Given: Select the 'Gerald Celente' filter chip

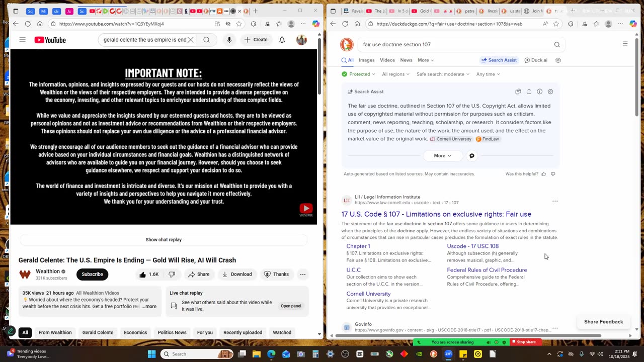Looking at the screenshot, I should point(98,332).
